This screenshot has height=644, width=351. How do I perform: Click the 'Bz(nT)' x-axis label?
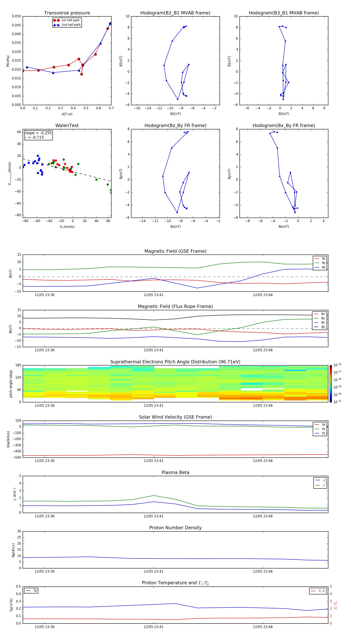(x=175, y=227)
